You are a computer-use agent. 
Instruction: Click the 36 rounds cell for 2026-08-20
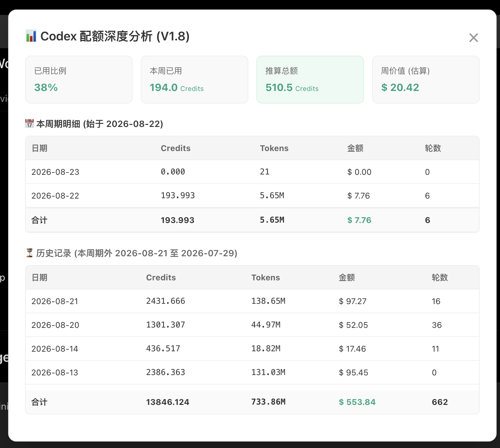tap(437, 325)
